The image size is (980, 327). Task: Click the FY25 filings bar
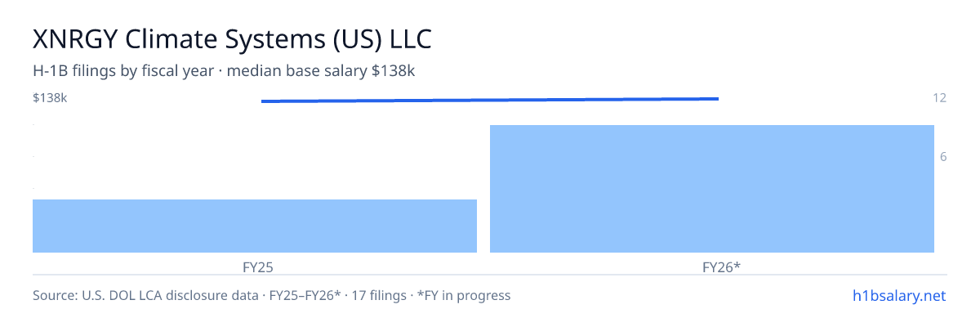click(x=255, y=226)
